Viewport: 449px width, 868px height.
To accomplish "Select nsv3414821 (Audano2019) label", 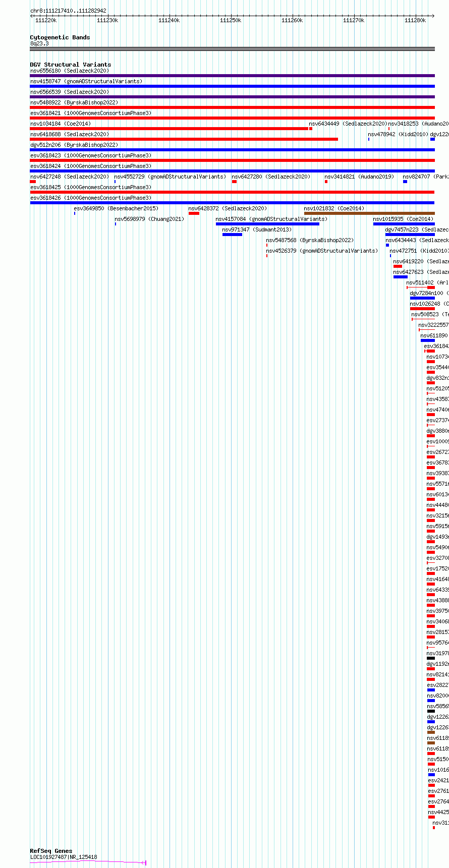I will [x=359, y=177].
